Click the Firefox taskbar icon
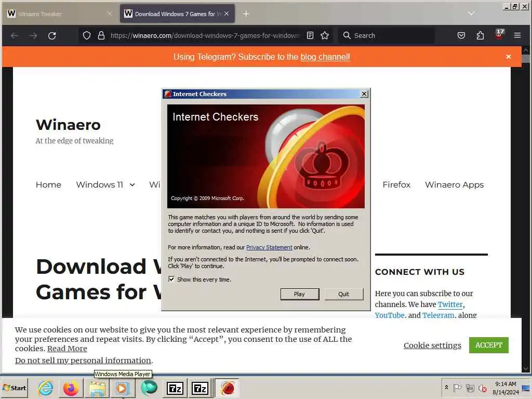532x399 pixels. 71,388
